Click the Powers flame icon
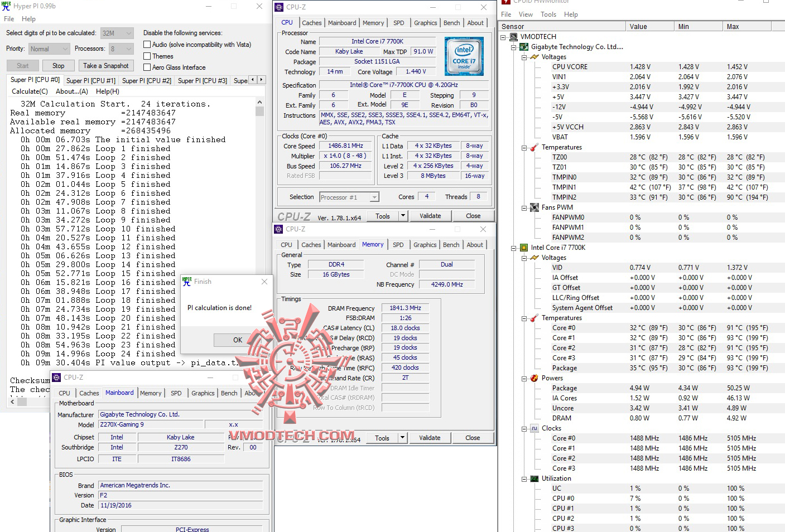Image resolution: width=785 pixels, height=532 pixels. (x=534, y=378)
